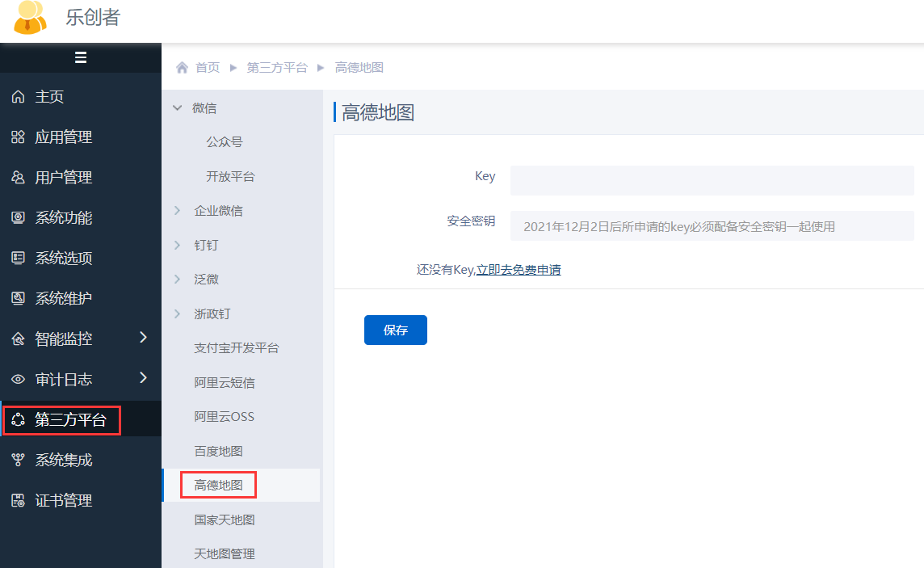
Task: Open the 立即去免费申请 link
Action: click(x=519, y=270)
